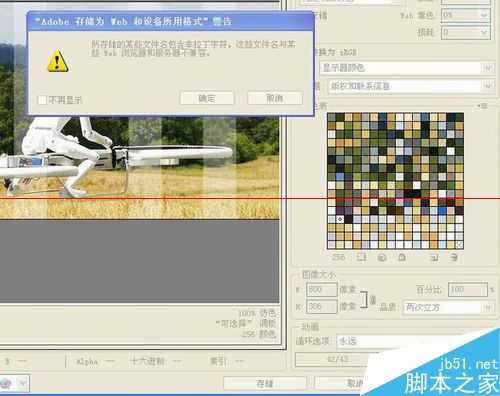The height and width of the screenshot is (396, 500).
Task: Delete selected colors trash icon
Action: tap(454, 257)
